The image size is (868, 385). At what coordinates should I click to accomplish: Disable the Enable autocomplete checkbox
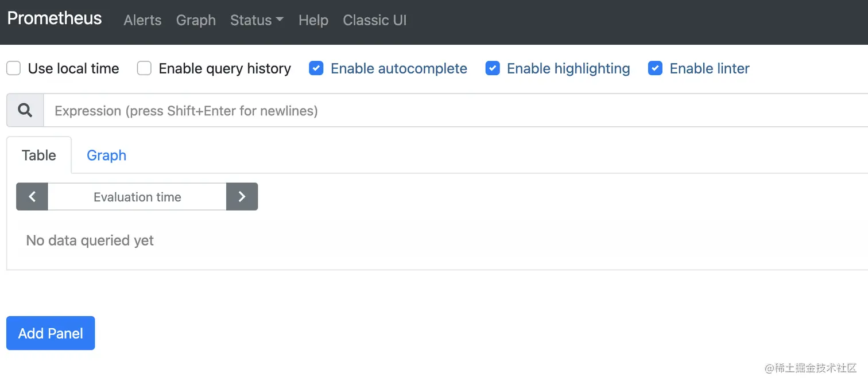tap(316, 69)
